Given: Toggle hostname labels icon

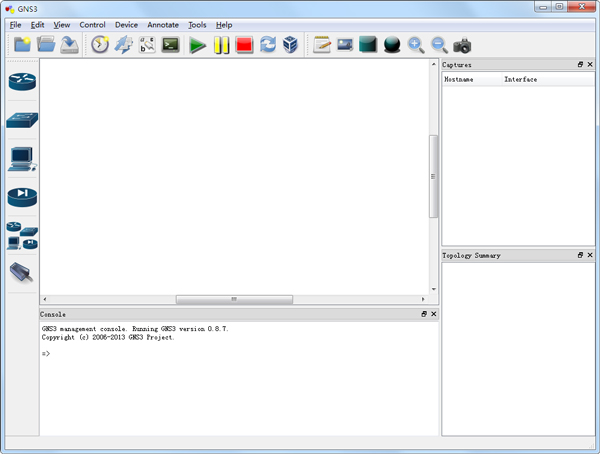Looking at the screenshot, I should (147, 45).
